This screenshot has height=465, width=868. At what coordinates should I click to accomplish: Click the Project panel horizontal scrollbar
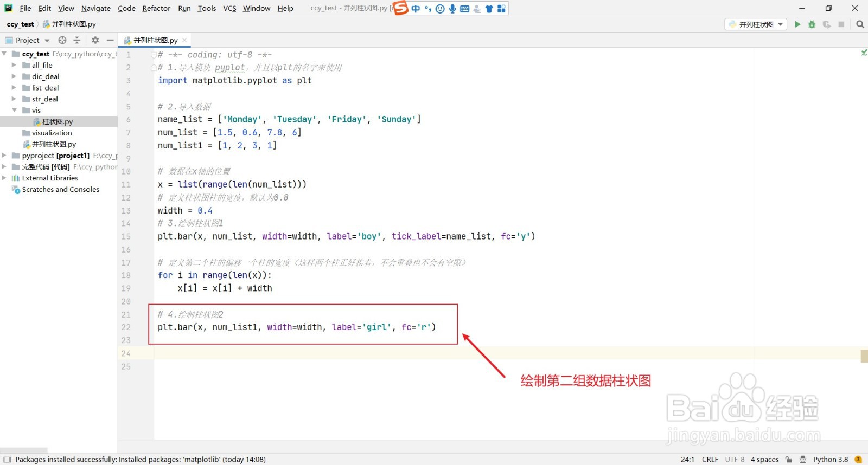click(24, 450)
